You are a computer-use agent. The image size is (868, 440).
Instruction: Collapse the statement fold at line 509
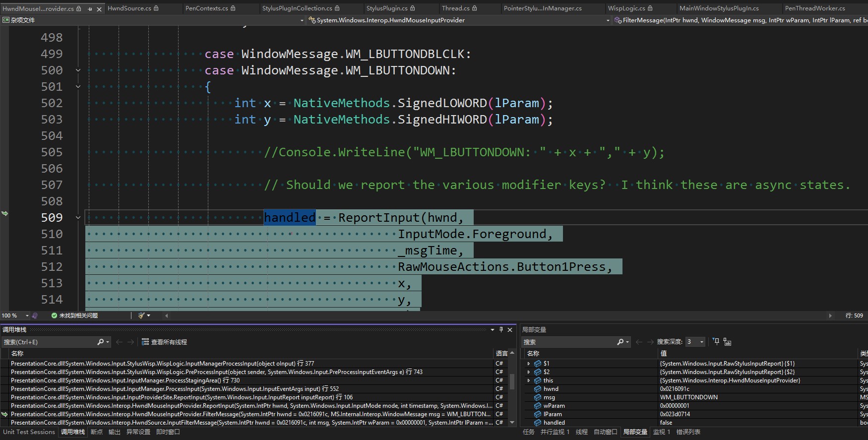tap(78, 218)
